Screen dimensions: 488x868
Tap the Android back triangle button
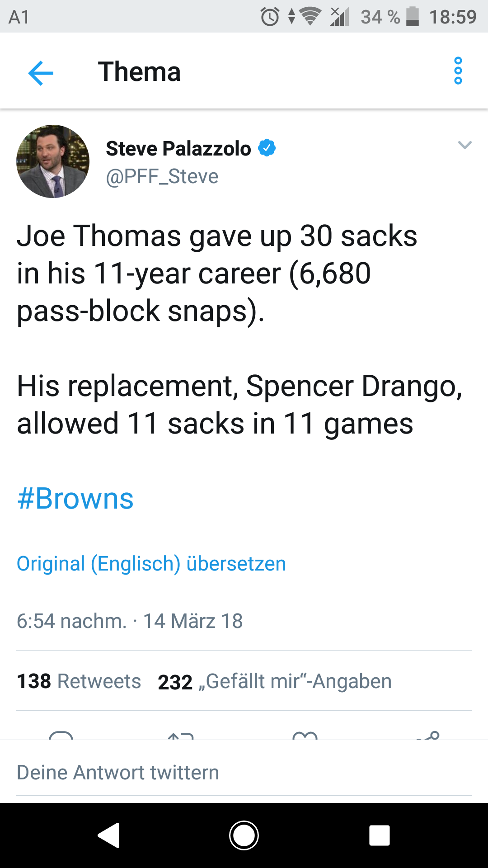pos(109,835)
